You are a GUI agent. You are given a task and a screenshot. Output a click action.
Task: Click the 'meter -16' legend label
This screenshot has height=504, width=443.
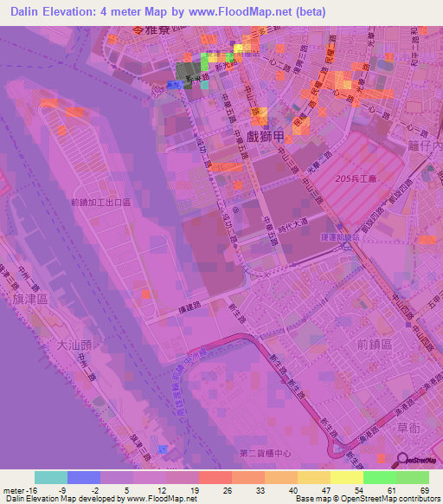pyautogui.click(x=20, y=490)
